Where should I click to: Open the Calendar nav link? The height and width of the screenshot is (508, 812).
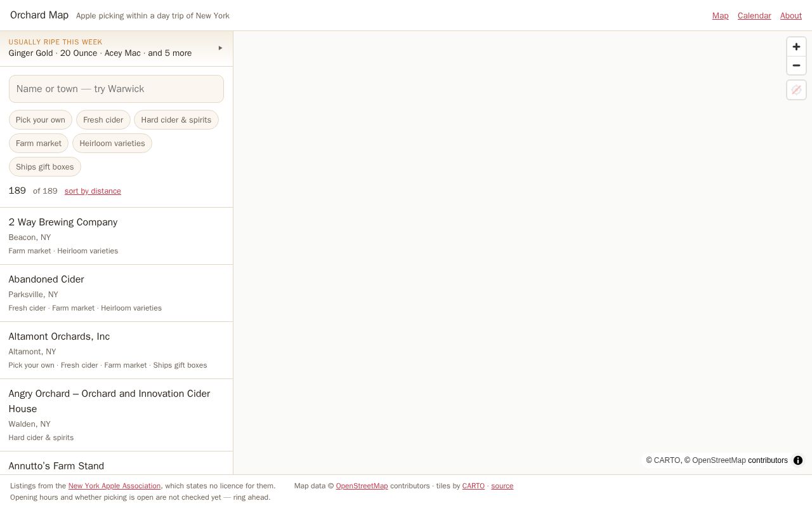[x=754, y=16]
